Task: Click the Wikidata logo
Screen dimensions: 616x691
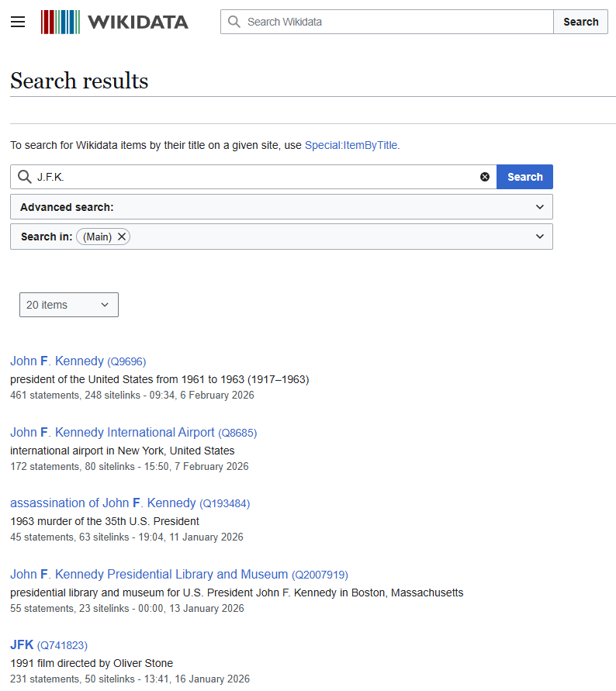Action: click(x=61, y=22)
